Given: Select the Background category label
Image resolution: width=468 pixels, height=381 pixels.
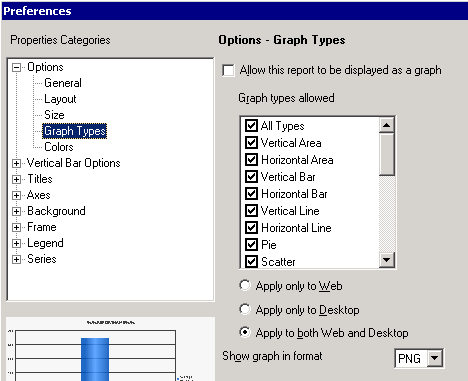Looking at the screenshot, I should [x=56, y=211].
